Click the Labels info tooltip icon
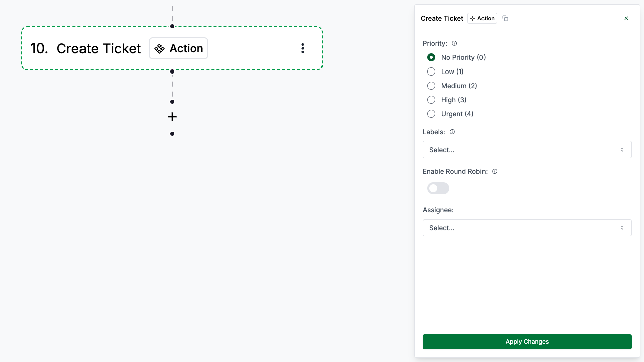Screen dimensions: 644x362 tap(452, 132)
